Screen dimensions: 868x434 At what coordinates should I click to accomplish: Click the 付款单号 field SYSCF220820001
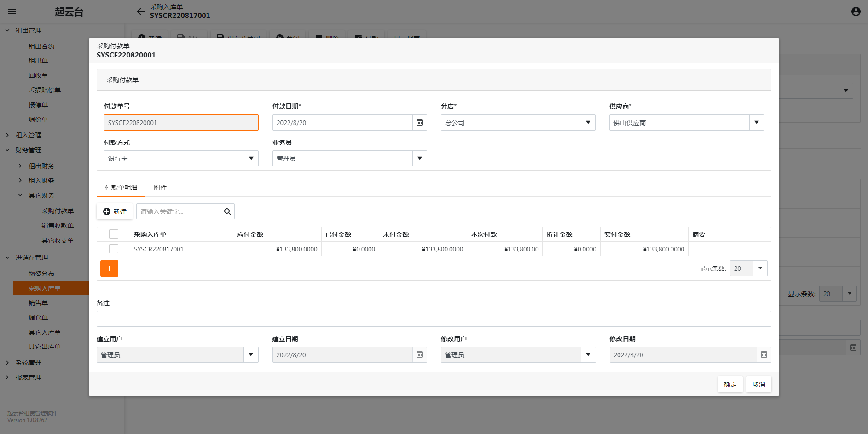click(x=181, y=122)
